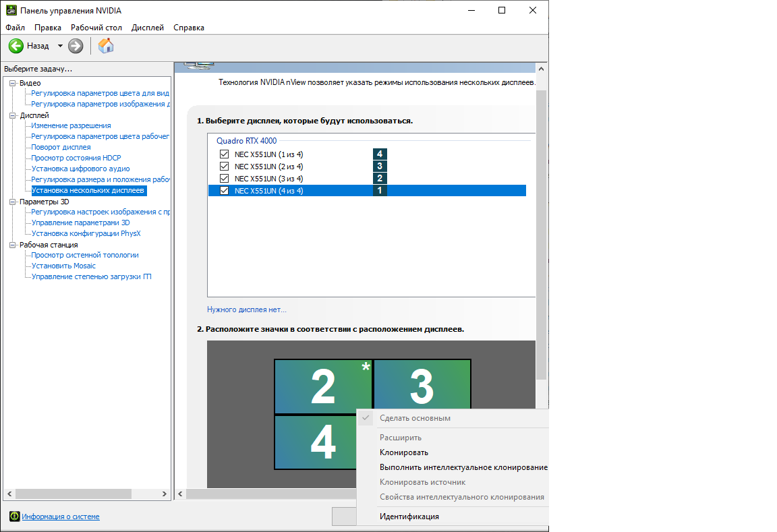Click the Quadro RTX 4000 group label
The height and width of the screenshot is (532, 777).
coord(246,141)
